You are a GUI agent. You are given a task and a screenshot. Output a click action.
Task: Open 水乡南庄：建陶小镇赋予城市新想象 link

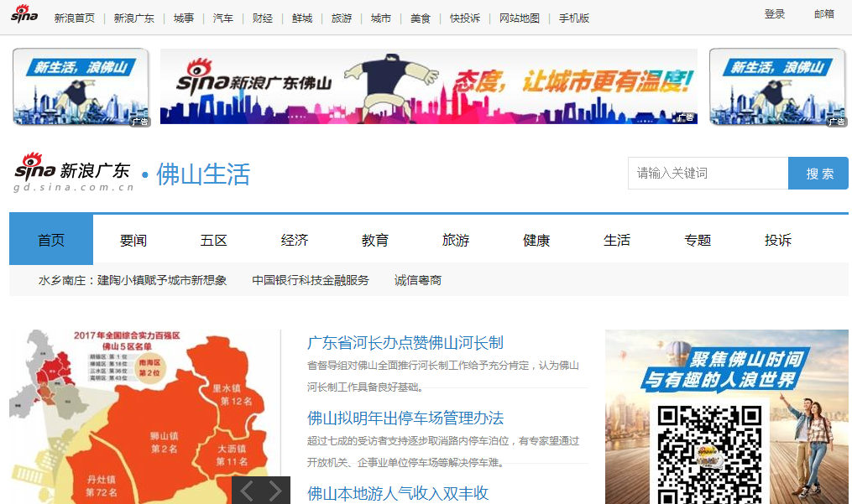pos(133,280)
